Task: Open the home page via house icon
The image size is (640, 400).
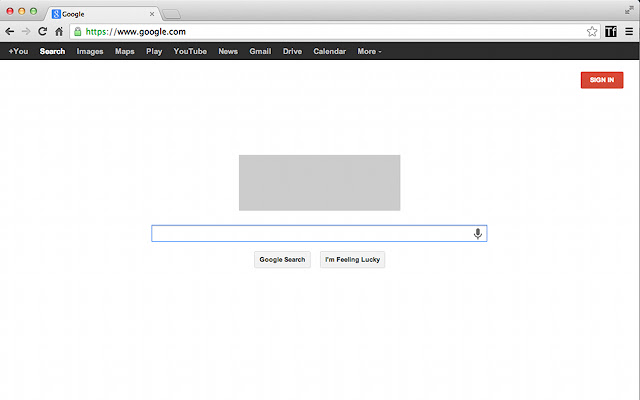Action: point(59,31)
